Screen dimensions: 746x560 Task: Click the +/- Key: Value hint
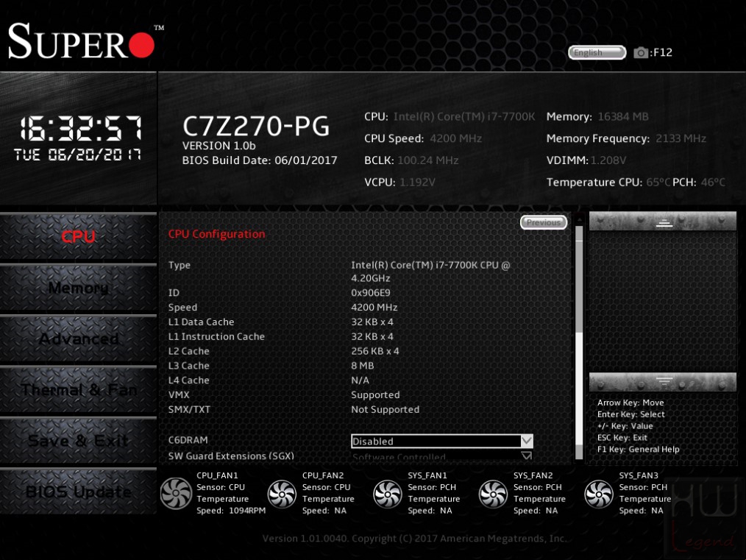(x=625, y=426)
